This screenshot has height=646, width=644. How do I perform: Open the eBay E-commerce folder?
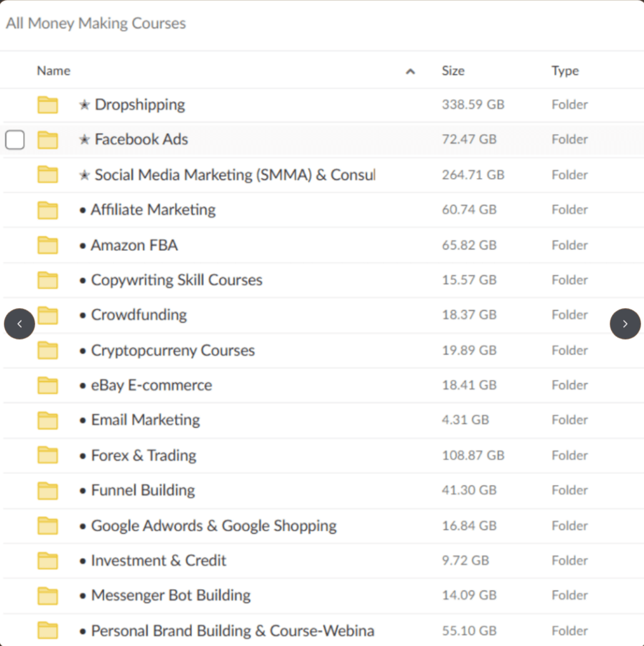(x=151, y=385)
